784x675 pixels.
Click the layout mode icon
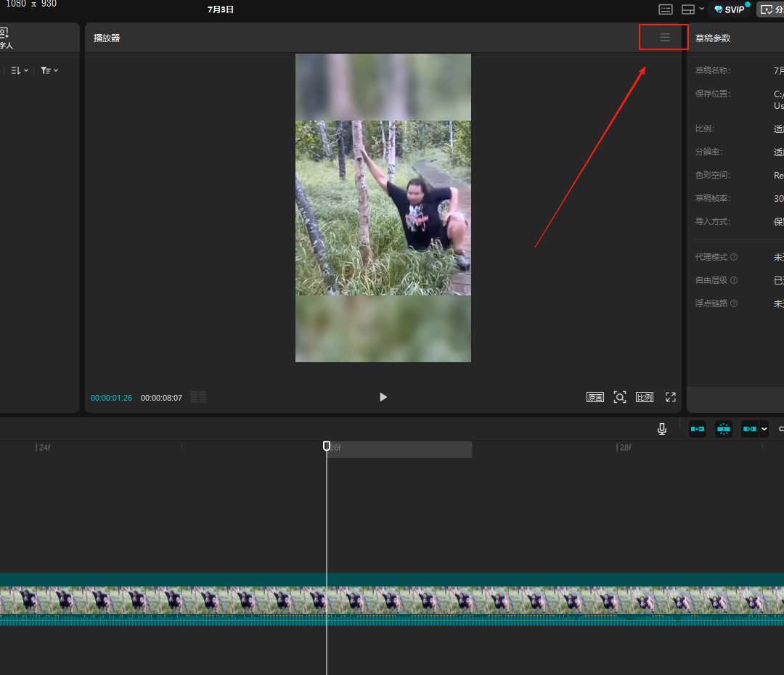688,9
